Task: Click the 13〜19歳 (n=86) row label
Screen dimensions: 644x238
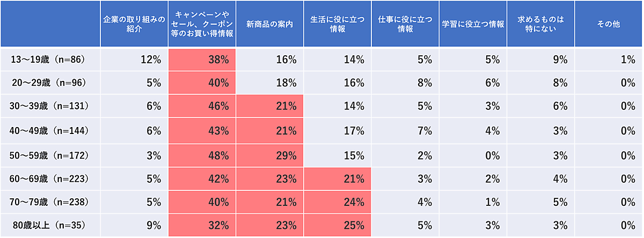Action: tap(49, 59)
